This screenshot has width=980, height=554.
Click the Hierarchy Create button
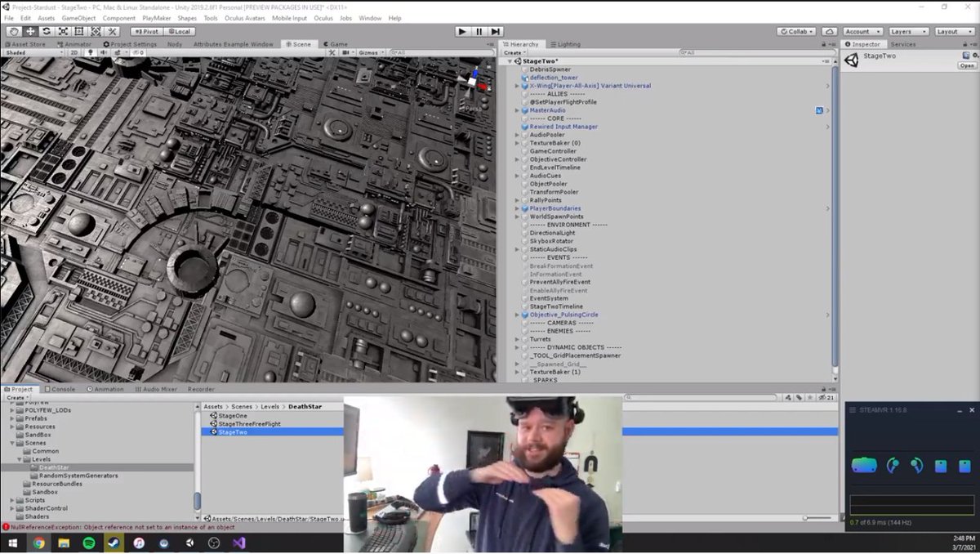pyautogui.click(x=514, y=52)
